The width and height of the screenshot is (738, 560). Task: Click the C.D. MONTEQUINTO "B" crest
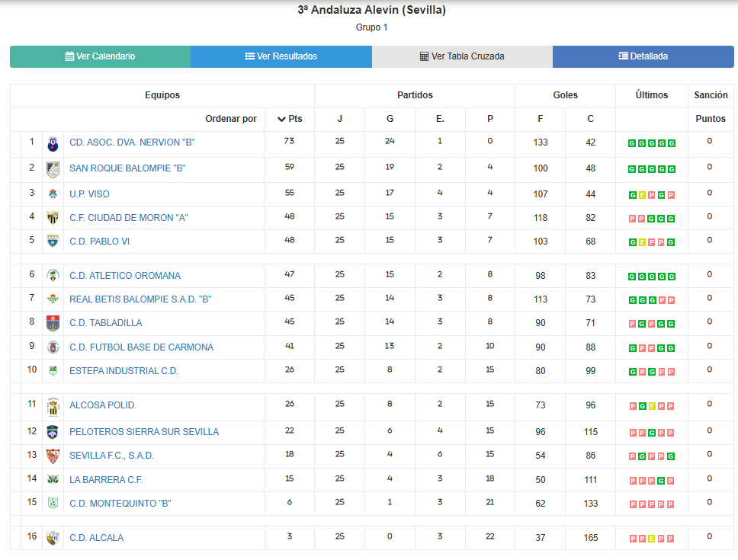[x=53, y=503]
